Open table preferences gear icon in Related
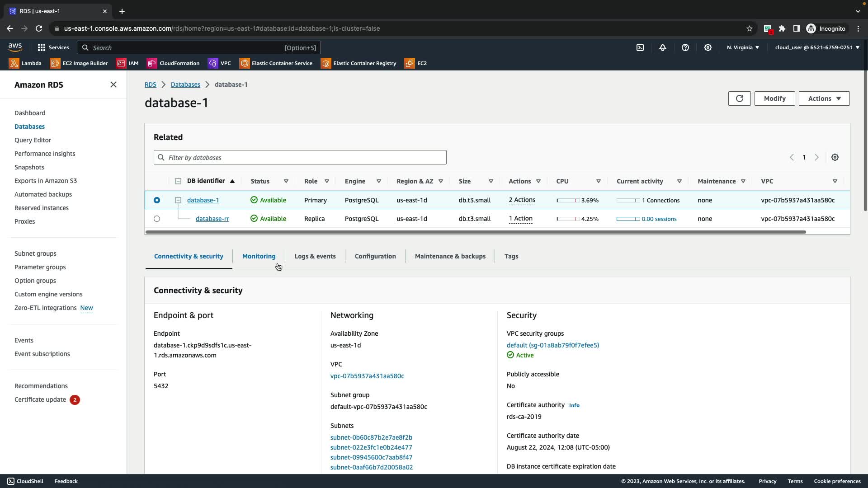 point(835,157)
